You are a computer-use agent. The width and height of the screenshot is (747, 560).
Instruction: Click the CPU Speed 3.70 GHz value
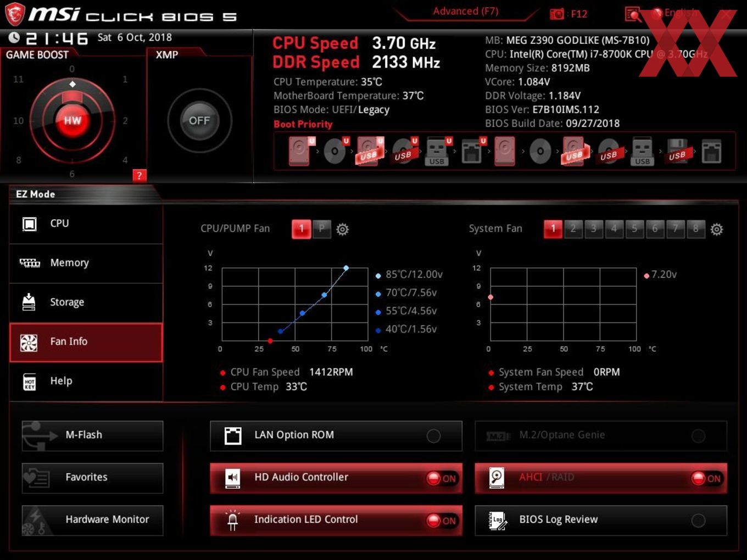point(404,43)
